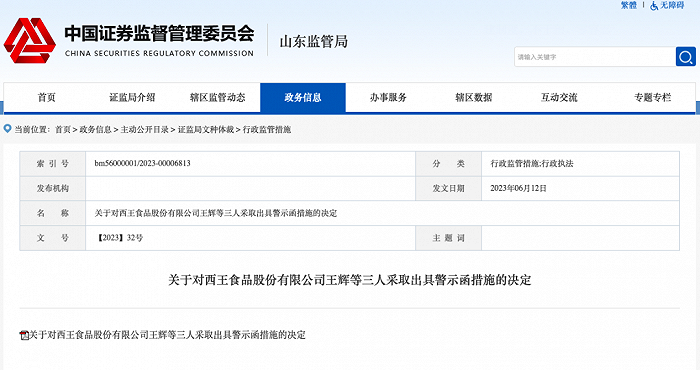
Task: Click the blue search magnifier icon
Action: point(685,57)
